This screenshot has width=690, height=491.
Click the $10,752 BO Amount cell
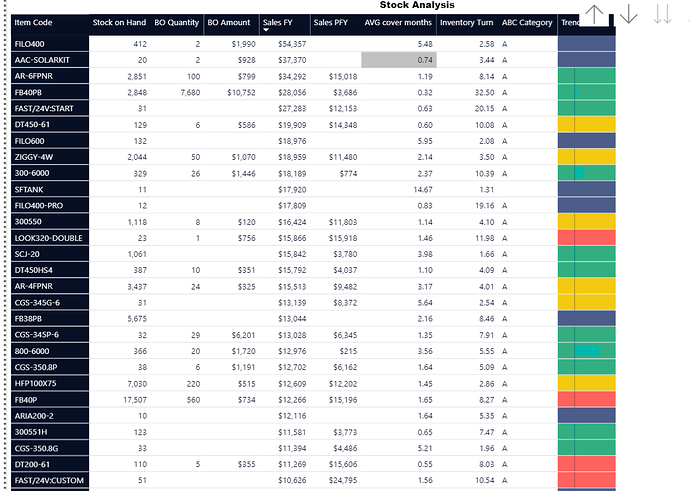[241, 92]
